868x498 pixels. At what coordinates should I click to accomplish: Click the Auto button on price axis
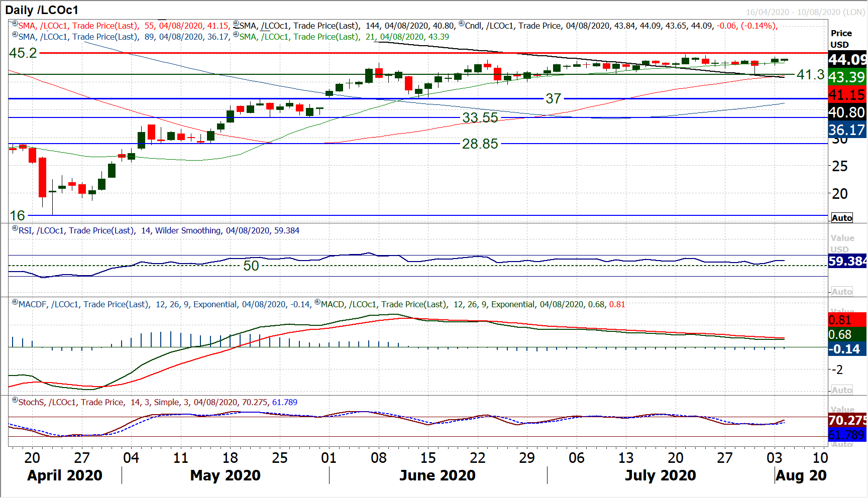coord(842,218)
